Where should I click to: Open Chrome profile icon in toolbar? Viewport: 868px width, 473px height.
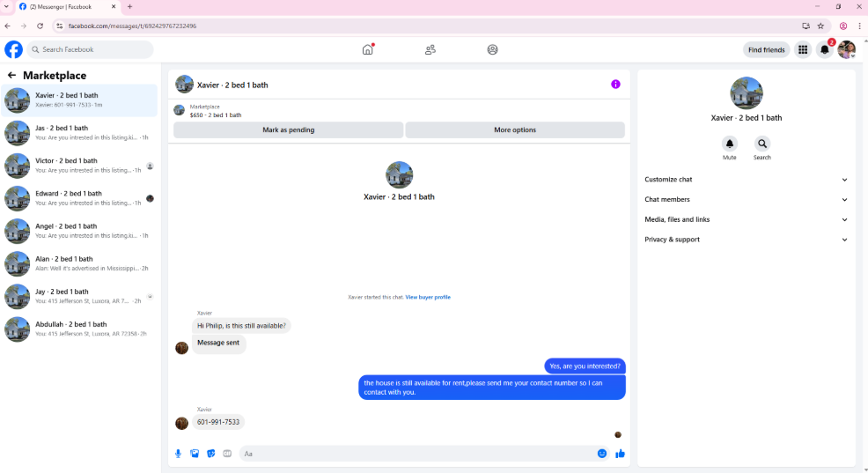(x=843, y=26)
